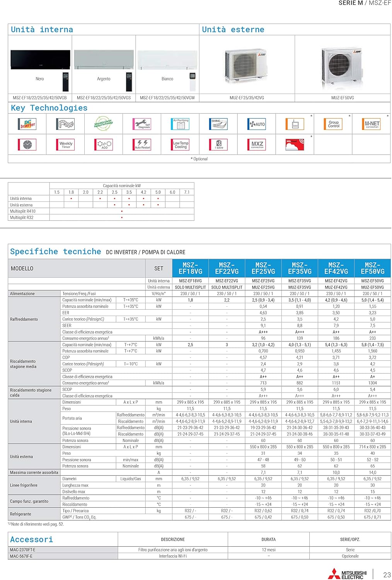Select the Self Diagnosis wrench icon
This screenshot has height=580, width=392.
pyautogui.click(x=142, y=124)
